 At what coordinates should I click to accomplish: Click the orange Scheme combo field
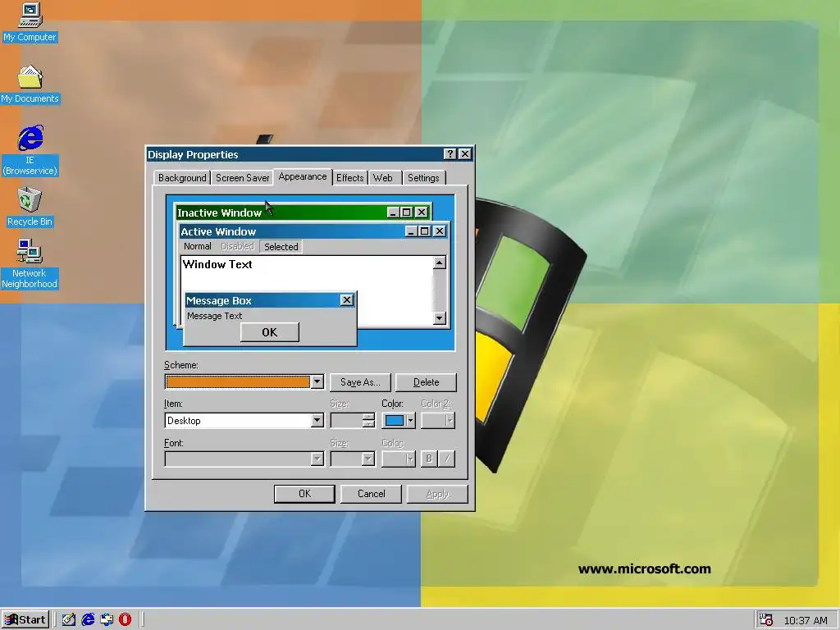[238, 382]
